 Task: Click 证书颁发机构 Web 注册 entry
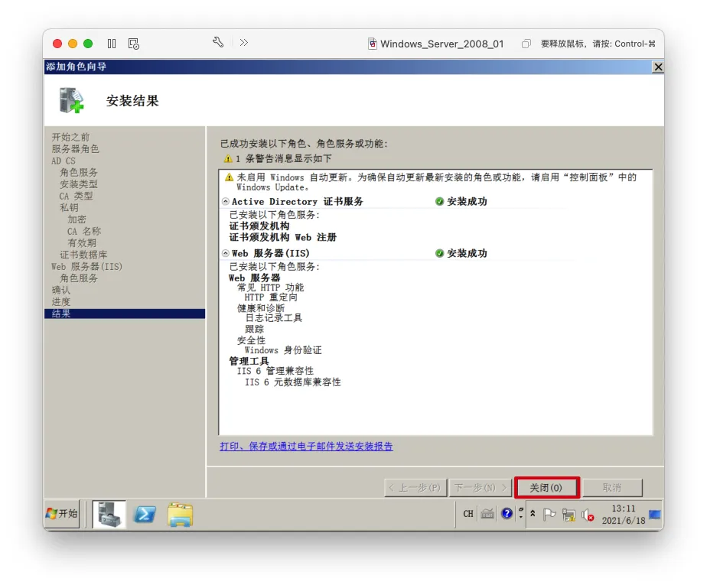tap(282, 238)
